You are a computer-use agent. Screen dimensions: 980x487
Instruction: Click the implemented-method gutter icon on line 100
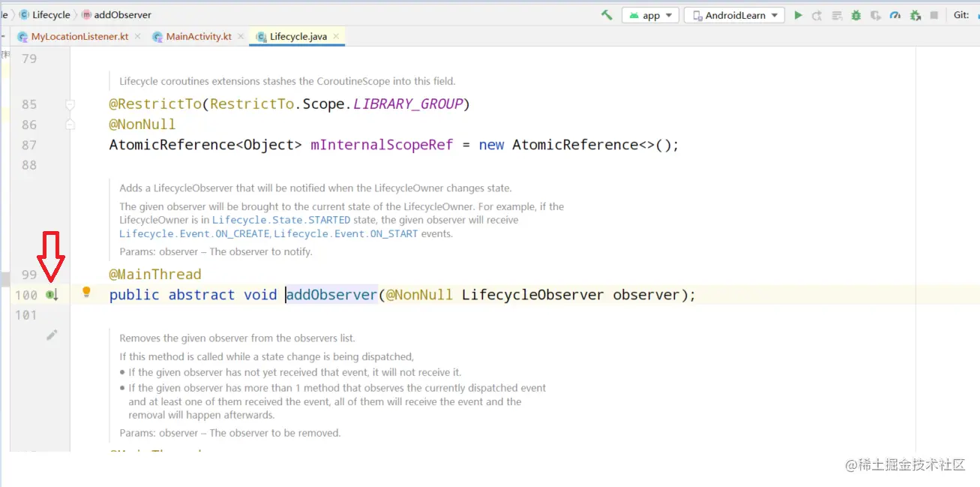pyautogui.click(x=52, y=295)
